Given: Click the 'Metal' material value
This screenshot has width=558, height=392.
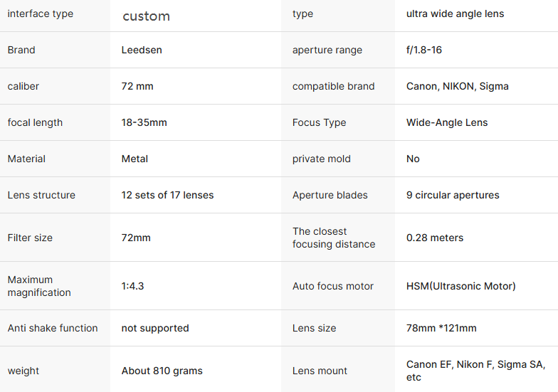Looking at the screenshot, I should coord(135,159).
